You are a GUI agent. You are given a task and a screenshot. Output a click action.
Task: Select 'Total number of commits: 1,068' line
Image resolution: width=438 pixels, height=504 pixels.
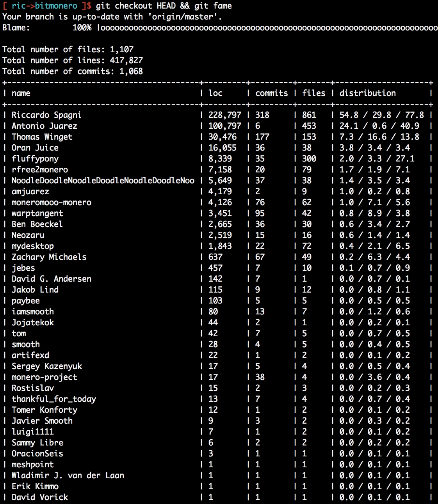(73, 71)
